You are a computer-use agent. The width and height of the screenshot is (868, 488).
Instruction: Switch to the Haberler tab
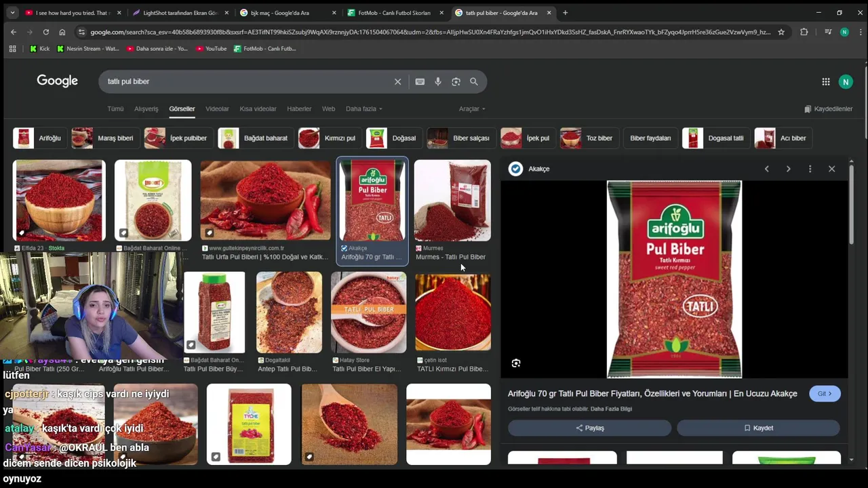[299, 109]
